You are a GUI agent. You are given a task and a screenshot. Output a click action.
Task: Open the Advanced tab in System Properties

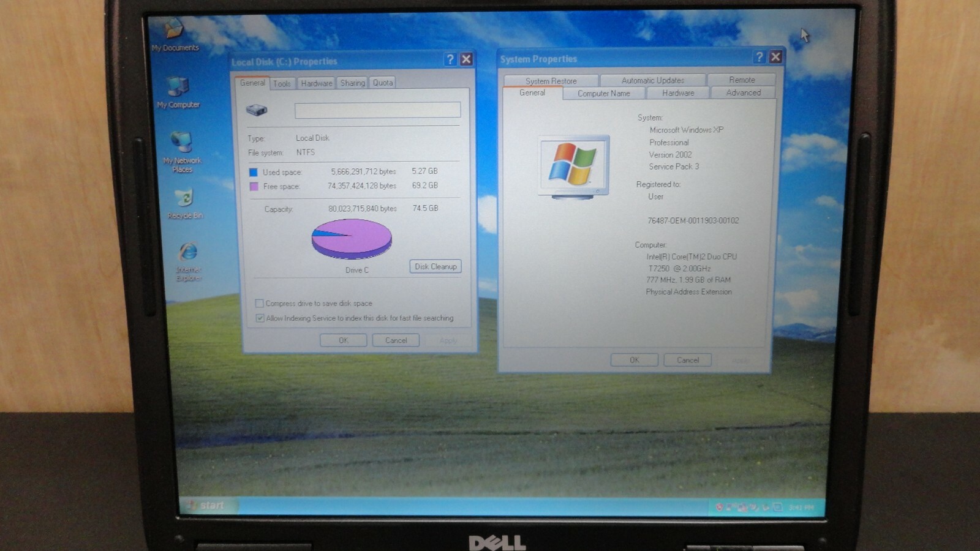coord(743,92)
